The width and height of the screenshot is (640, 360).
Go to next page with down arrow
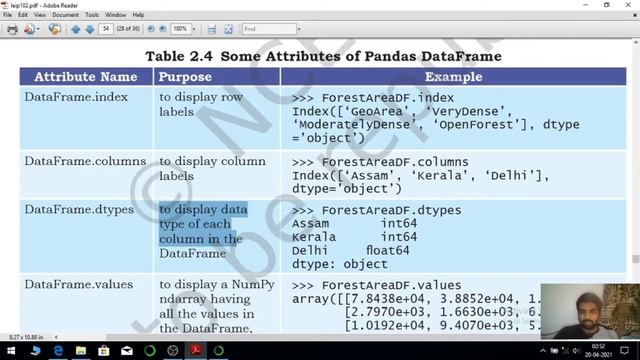pos(90,29)
